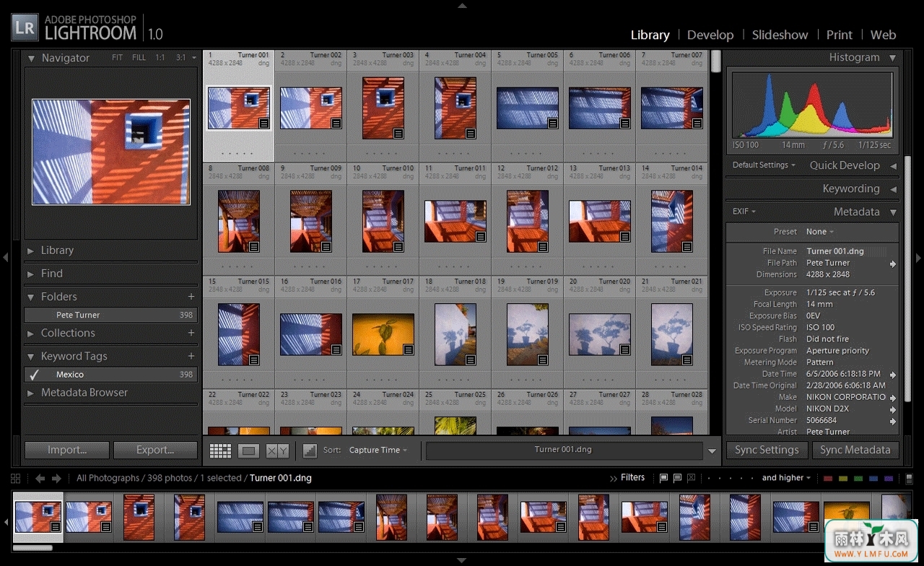Viewport: 924px width, 566px height.
Task: Switch to Compare XY view
Action: tap(277, 450)
